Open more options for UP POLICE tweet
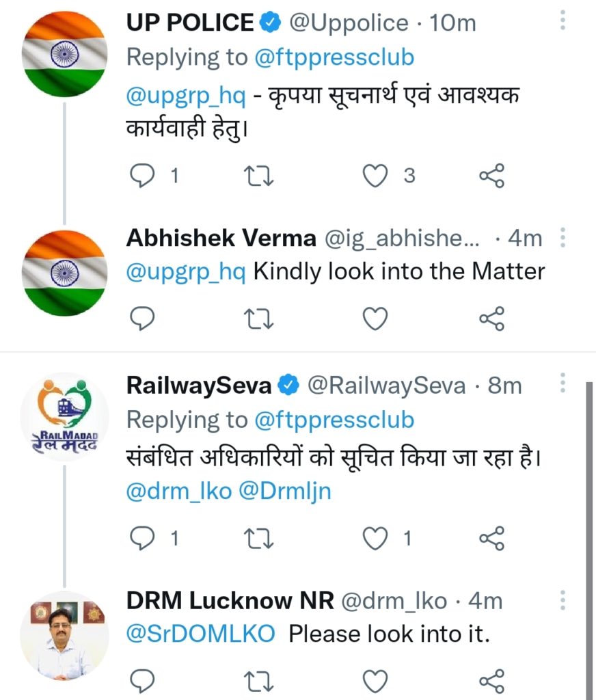The height and width of the screenshot is (700, 596). point(563,21)
